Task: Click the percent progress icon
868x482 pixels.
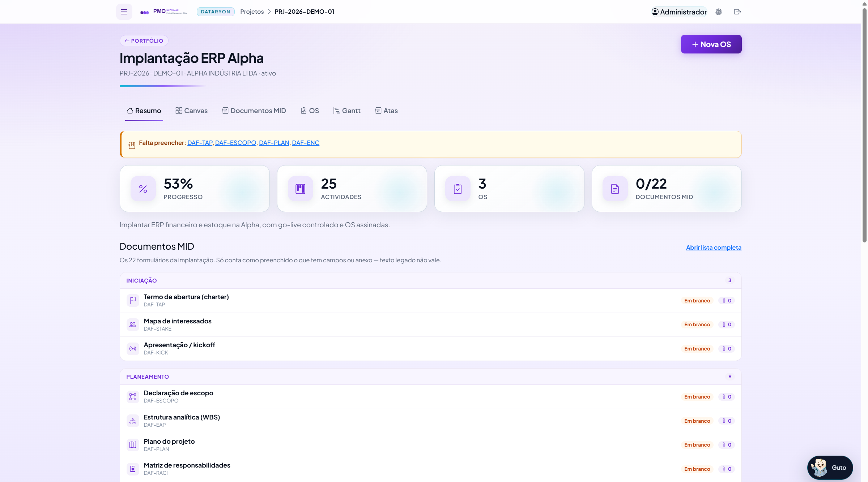Action: click(x=143, y=189)
